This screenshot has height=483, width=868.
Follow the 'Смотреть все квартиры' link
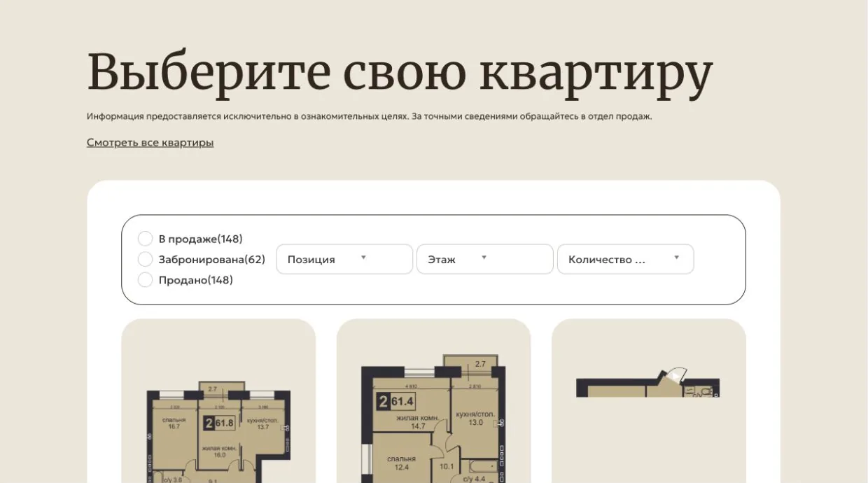click(150, 143)
